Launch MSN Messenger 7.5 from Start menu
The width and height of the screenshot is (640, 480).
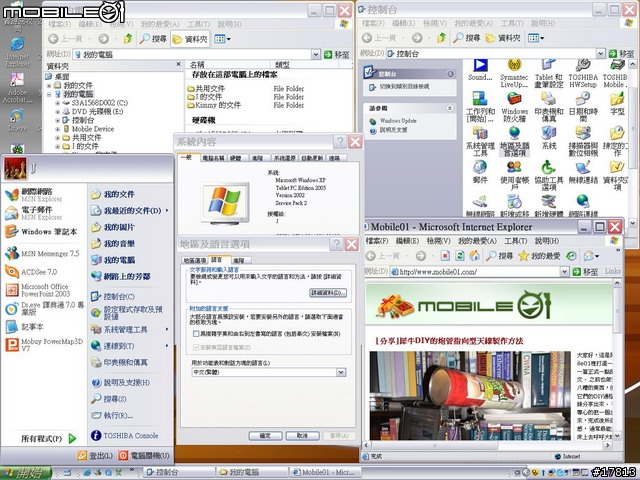pyautogui.click(x=42, y=253)
